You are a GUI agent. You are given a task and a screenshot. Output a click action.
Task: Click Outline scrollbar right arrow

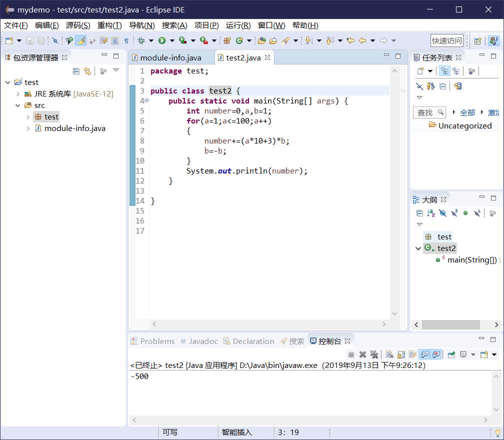[496, 324]
